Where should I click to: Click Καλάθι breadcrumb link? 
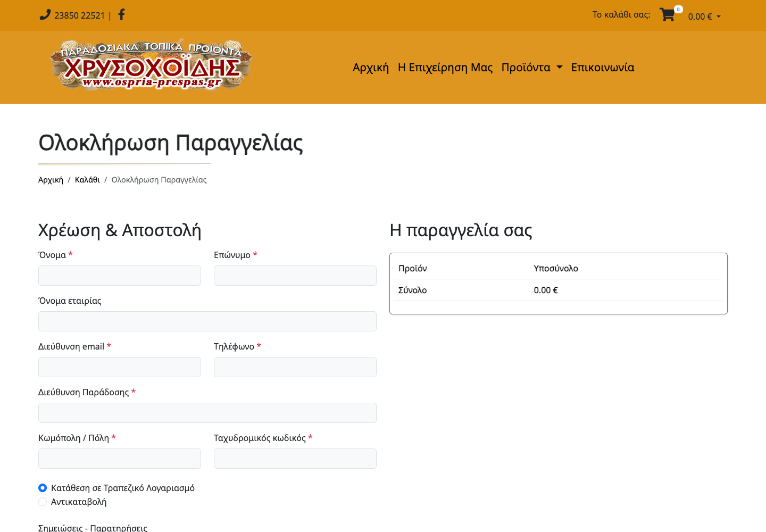87,180
